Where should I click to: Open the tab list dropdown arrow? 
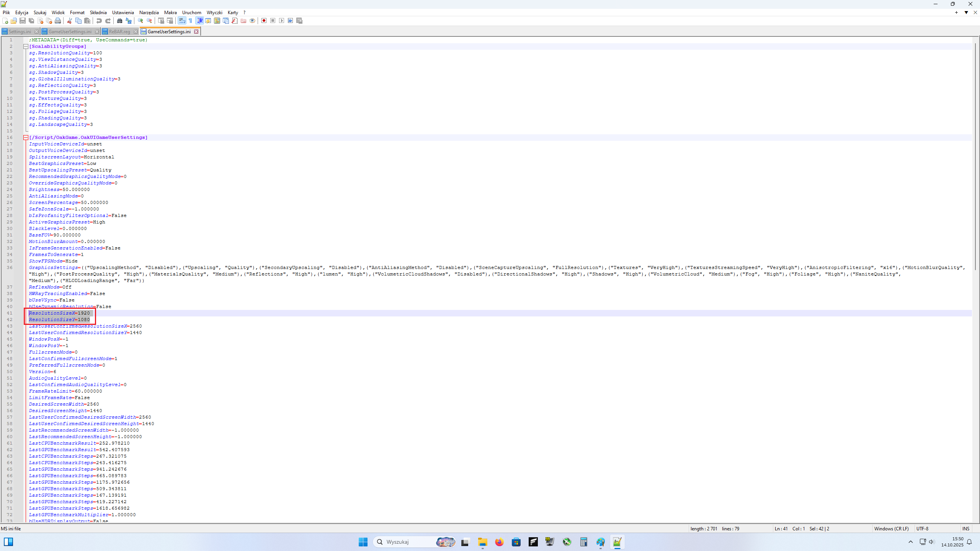coord(966,13)
